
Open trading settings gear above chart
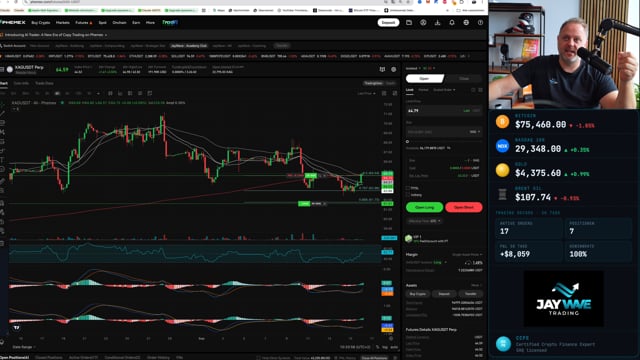[393, 69]
